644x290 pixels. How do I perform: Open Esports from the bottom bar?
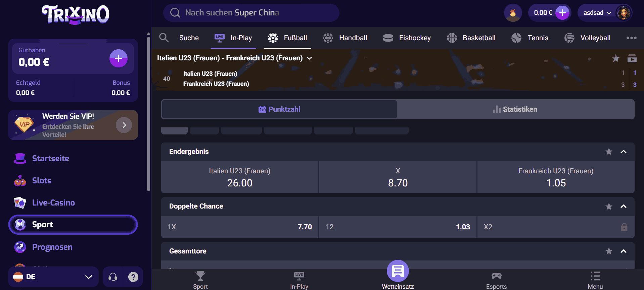(x=496, y=280)
